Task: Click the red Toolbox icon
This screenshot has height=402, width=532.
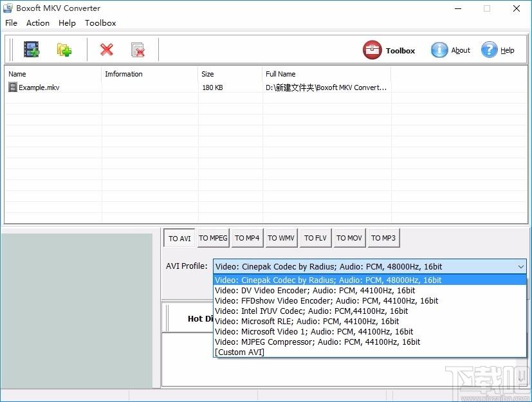Action: pos(372,50)
